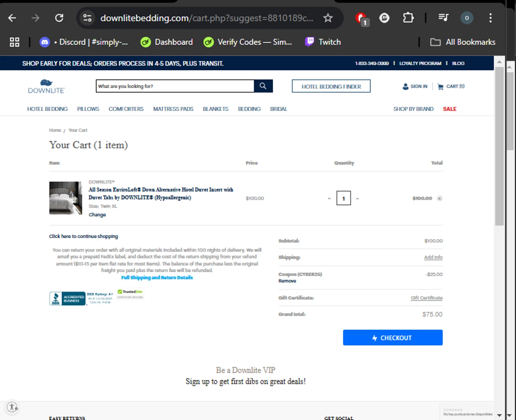Open All Bookmarks folder
The height and width of the screenshot is (420, 516).
pos(463,42)
